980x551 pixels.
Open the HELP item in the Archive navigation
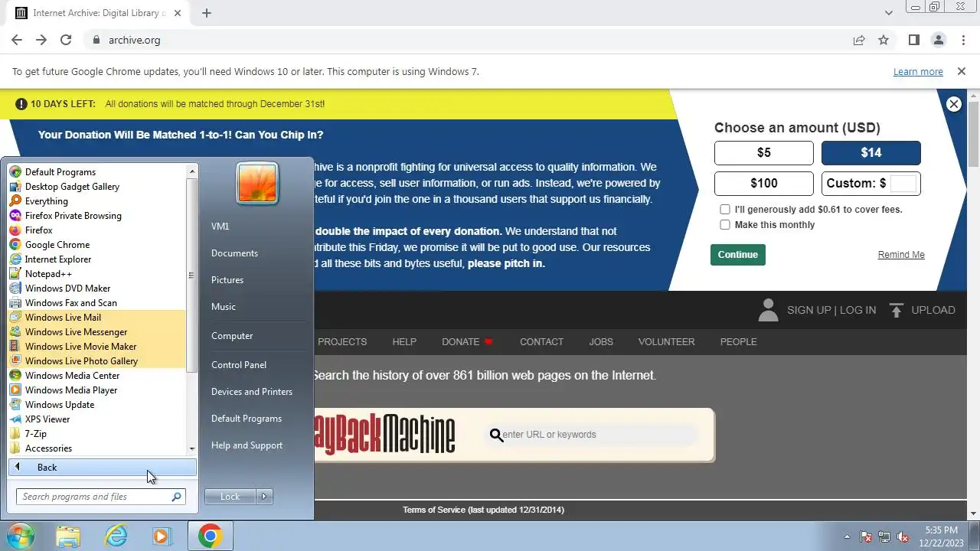click(x=404, y=342)
